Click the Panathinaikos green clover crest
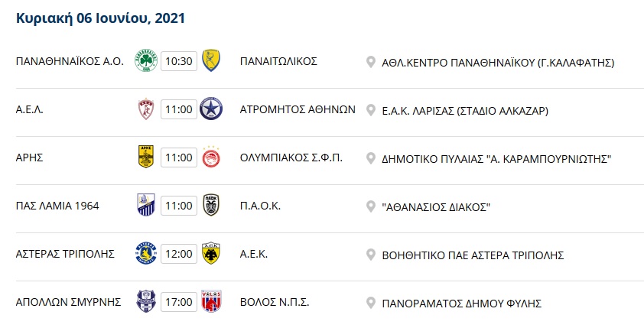This screenshot has height=328, width=644. coord(146,61)
